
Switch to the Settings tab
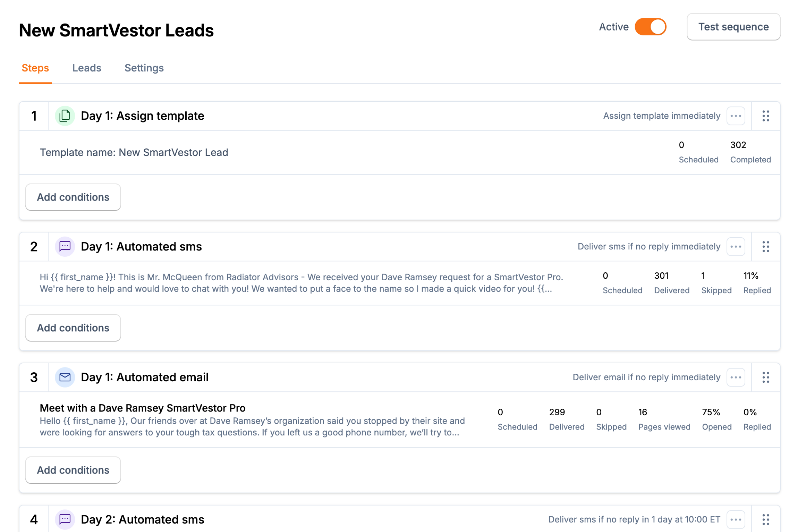144,68
